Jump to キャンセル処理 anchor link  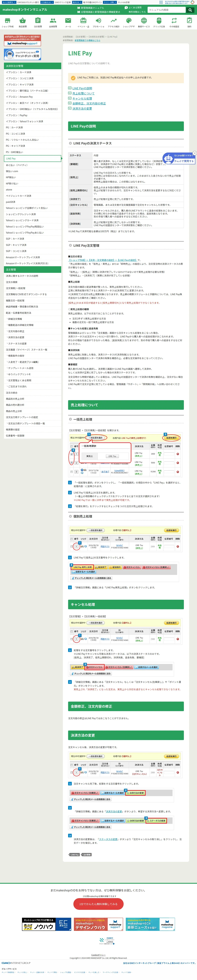point(82,99)
